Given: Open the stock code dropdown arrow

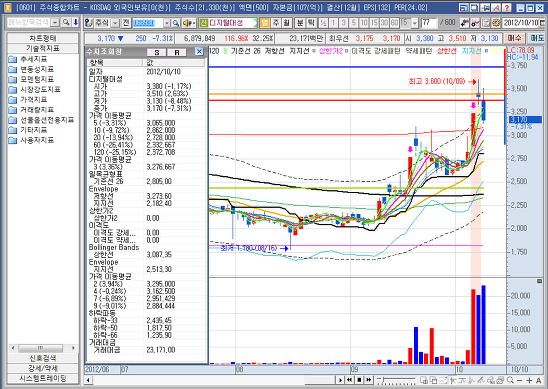Looking at the screenshot, I should click(x=167, y=23).
